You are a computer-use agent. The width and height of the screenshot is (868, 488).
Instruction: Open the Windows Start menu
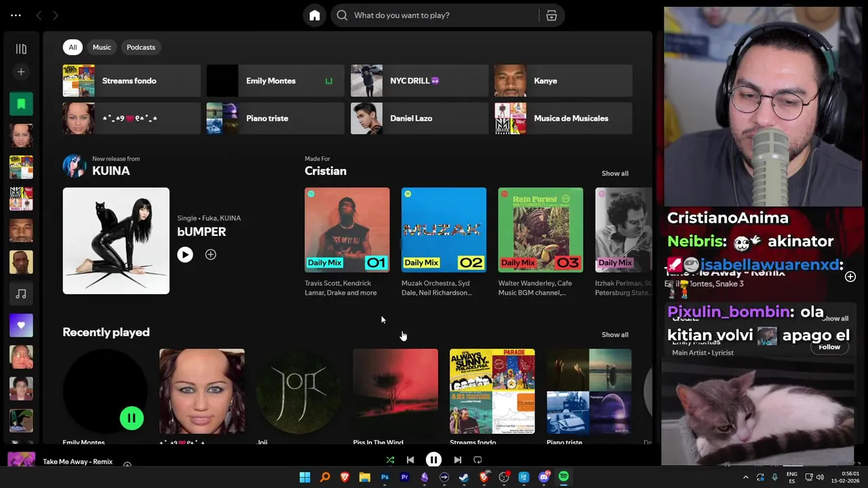[x=305, y=477]
